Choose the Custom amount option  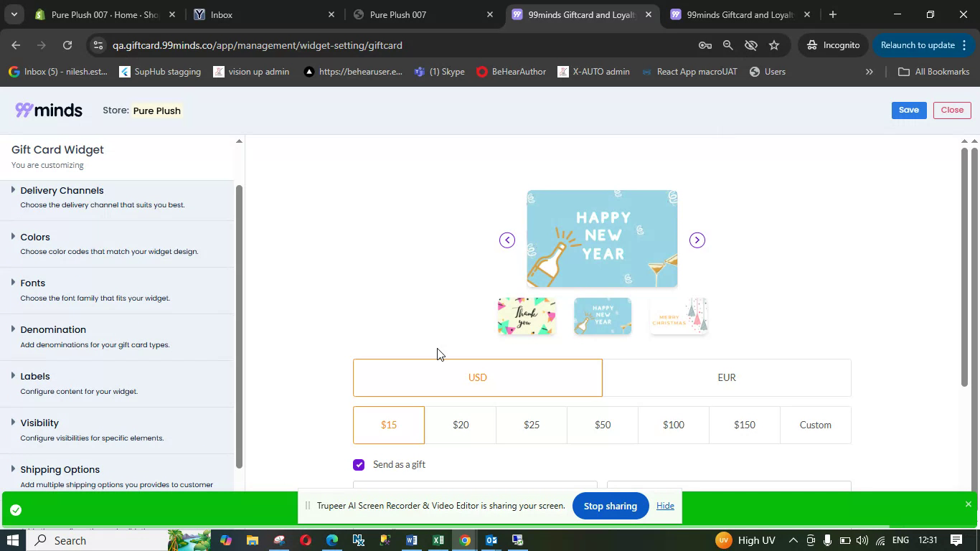pos(816,425)
